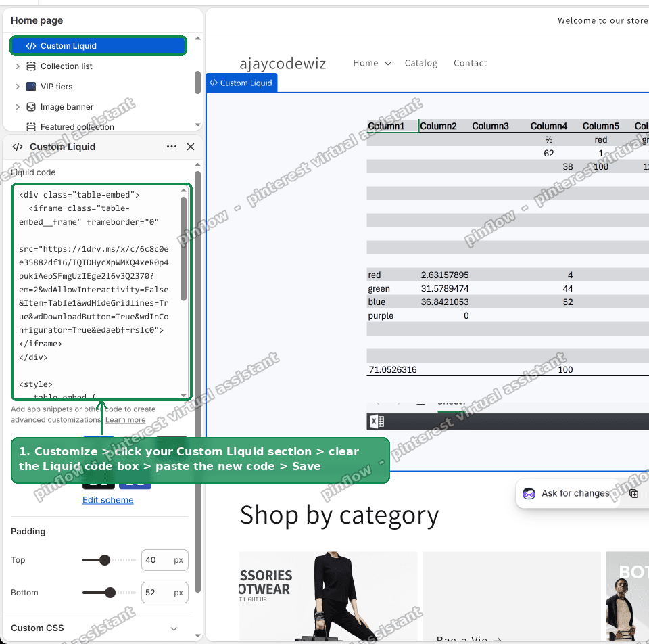Image resolution: width=649 pixels, height=644 pixels.
Task: Click the ajaycodewiz store logo
Action: coord(283,64)
